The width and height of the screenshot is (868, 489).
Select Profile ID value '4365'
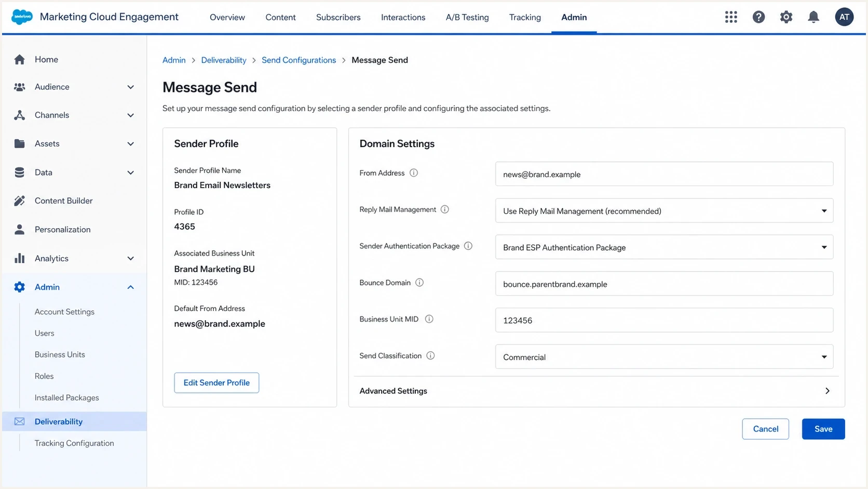tap(184, 227)
